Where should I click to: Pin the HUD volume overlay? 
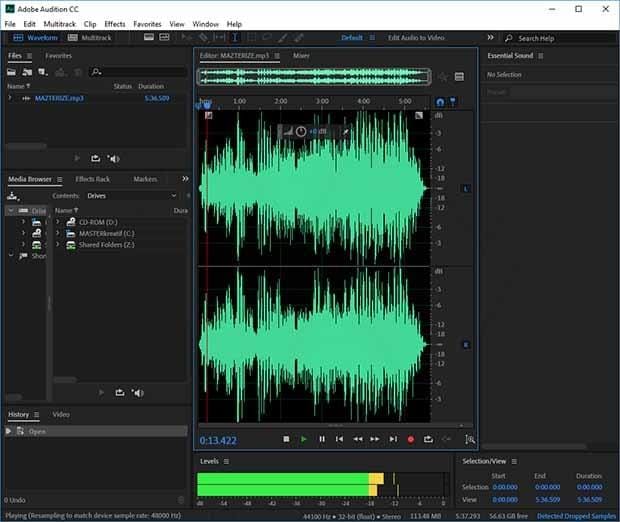(x=346, y=132)
